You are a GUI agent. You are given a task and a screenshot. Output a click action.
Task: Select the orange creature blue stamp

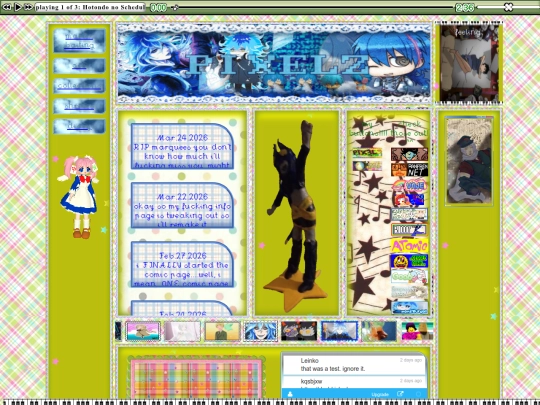pyautogui.click(x=379, y=331)
